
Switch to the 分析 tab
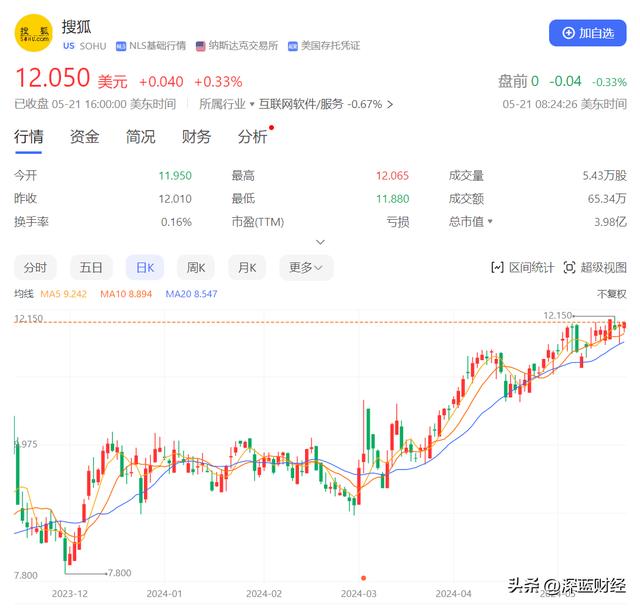tap(252, 137)
